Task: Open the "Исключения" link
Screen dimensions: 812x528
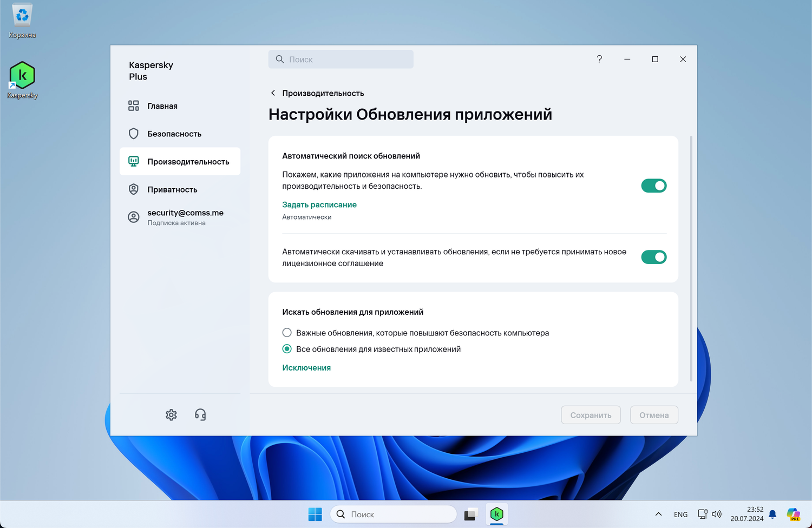Action: (x=306, y=368)
